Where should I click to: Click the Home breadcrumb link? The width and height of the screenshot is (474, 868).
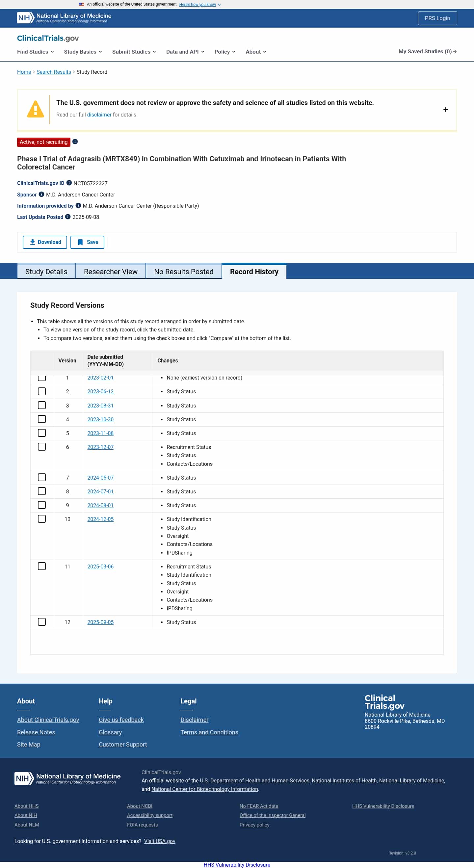pyautogui.click(x=24, y=72)
